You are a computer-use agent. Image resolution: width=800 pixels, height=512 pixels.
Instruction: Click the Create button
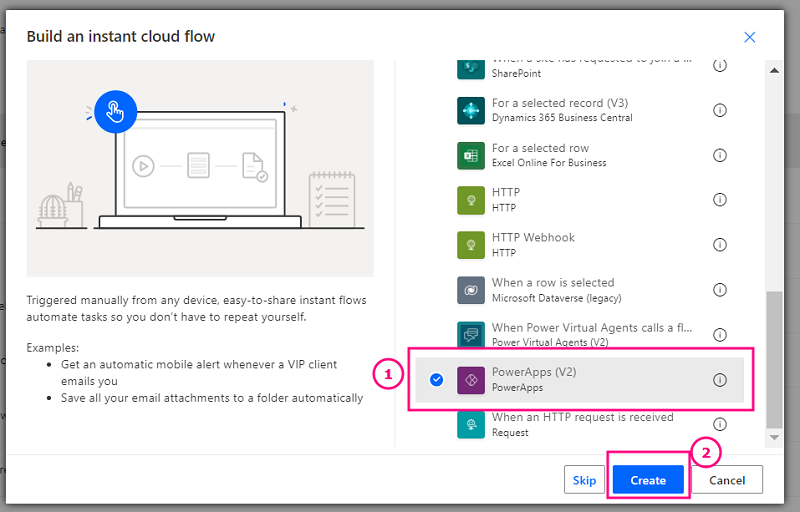pos(648,480)
